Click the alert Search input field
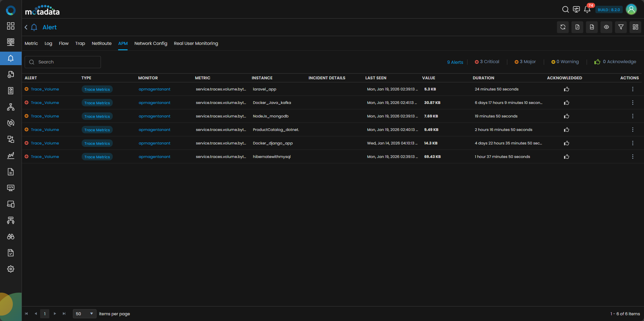The height and width of the screenshot is (321, 644). pos(63,62)
